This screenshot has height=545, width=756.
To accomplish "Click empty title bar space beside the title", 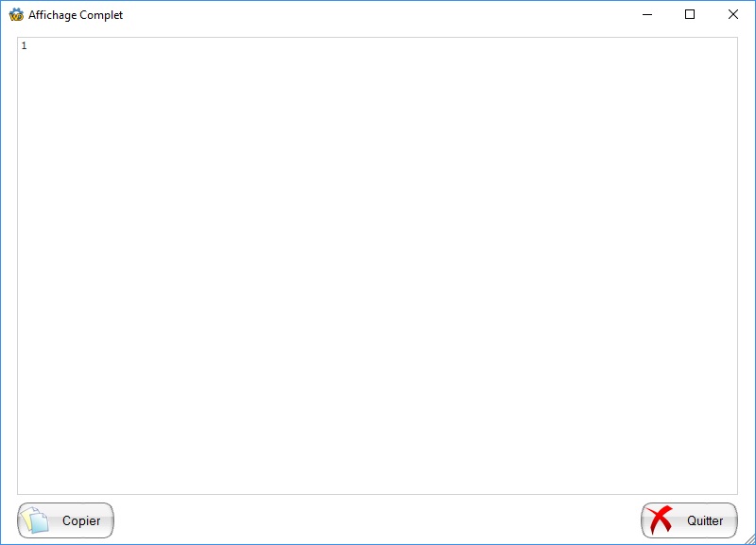I will click(x=378, y=15).
